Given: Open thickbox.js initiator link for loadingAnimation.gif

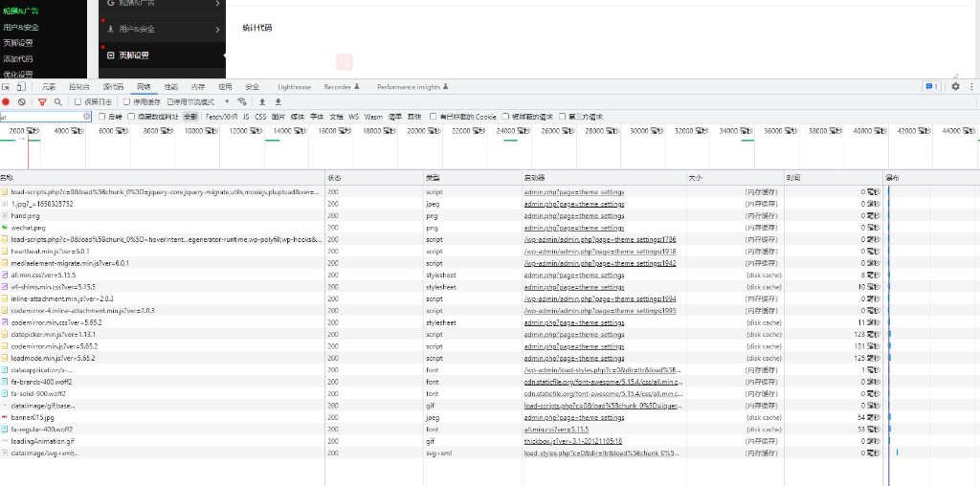Looking at the screenshot, I should (x=573, y=441).
